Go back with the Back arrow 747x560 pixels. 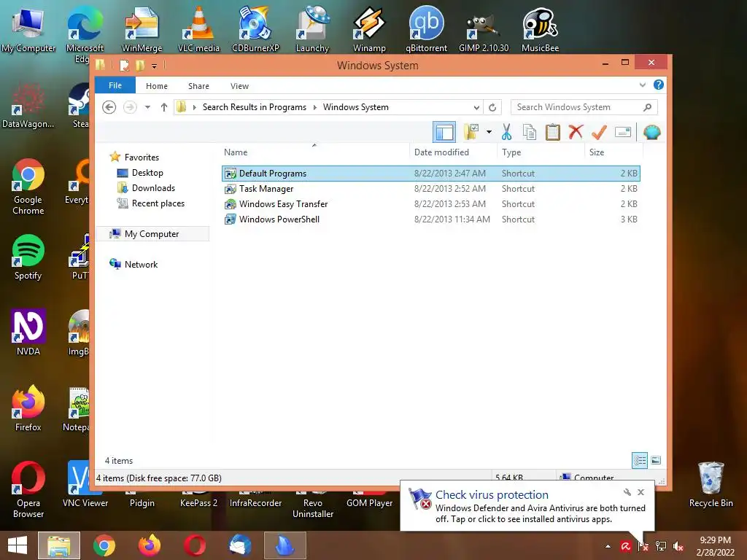point(109,107)
